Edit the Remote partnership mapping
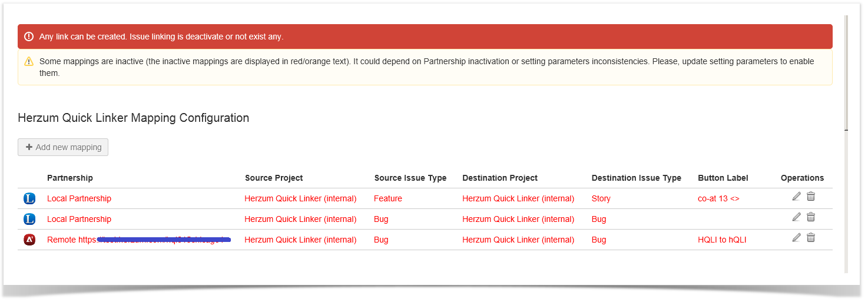This screenshot has width=868, height=302. tap(796, 238)
